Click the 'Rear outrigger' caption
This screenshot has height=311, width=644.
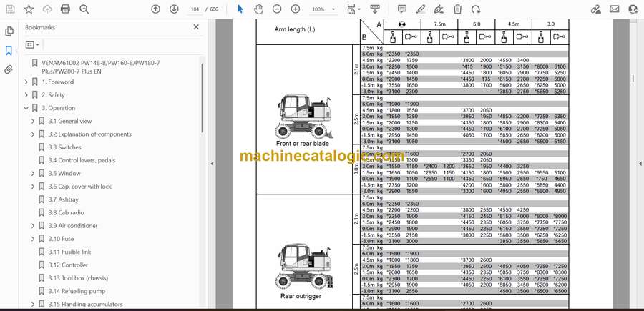pyautogui.click(x=301, y=296)
